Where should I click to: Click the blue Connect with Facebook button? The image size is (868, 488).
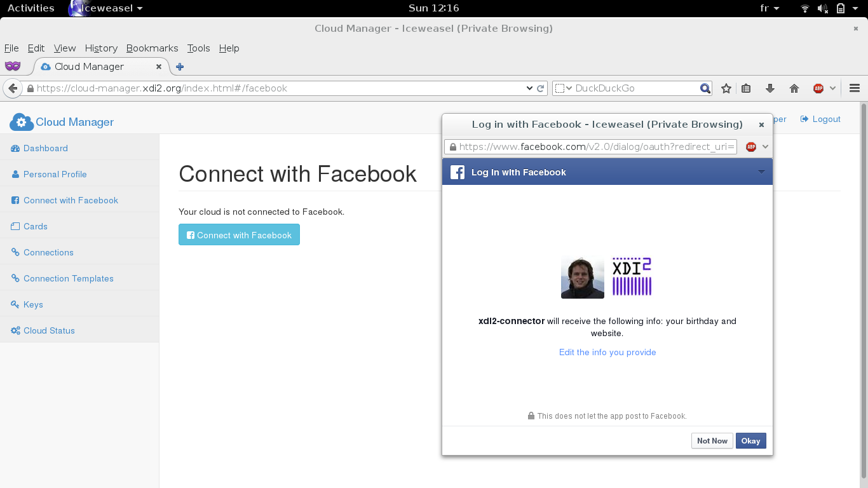(239, 235)
